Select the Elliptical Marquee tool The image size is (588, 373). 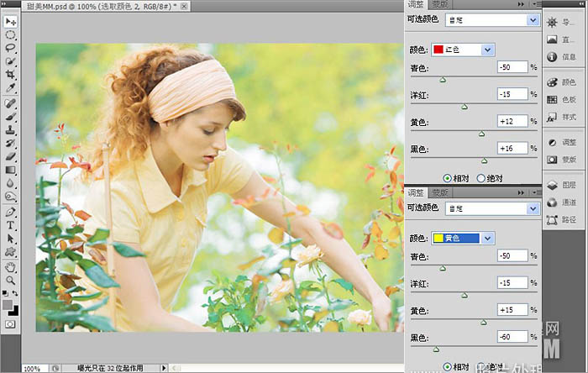tap(10, 34)
